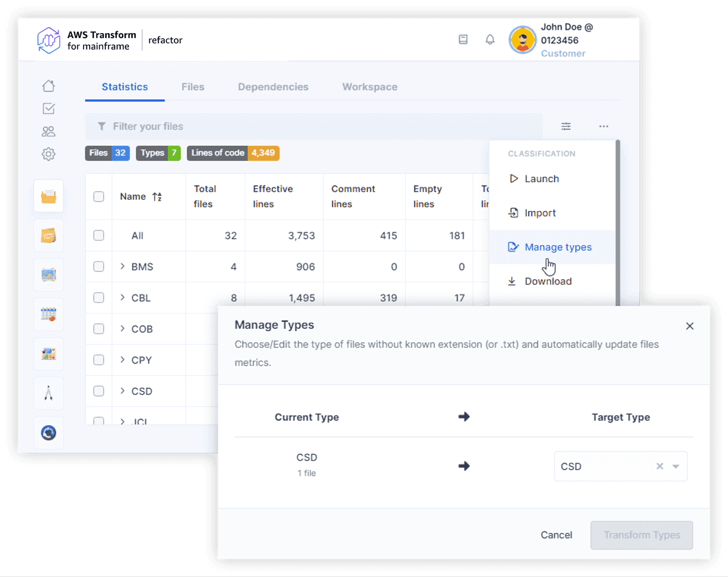The image size is (728, 577).
Task: Click the Transform Types button
Action: [641, 535]
